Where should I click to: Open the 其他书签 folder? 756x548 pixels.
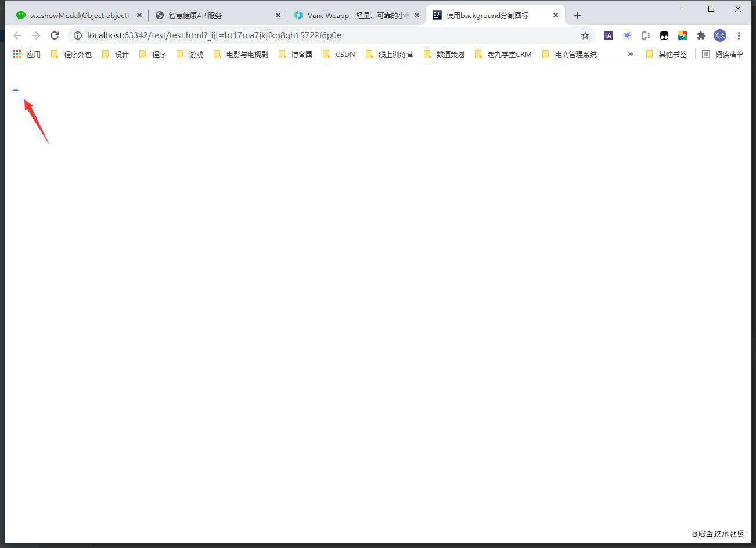tap(667, 54)
